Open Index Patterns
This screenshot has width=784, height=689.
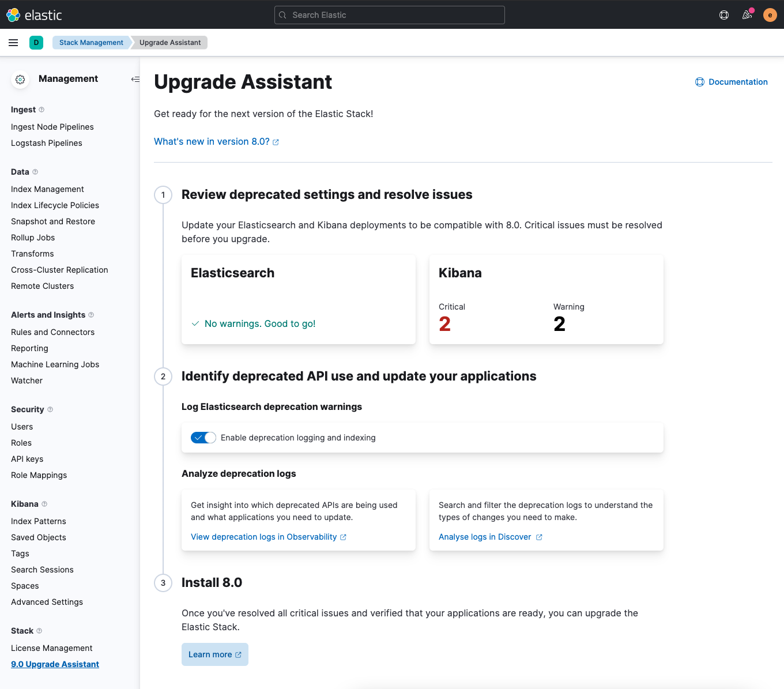[x=39, y=521]
